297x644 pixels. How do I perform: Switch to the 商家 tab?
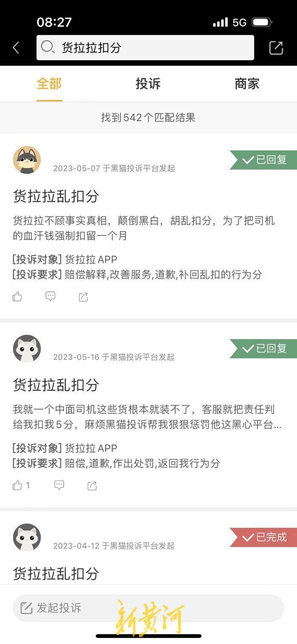(x=247, y=84)
